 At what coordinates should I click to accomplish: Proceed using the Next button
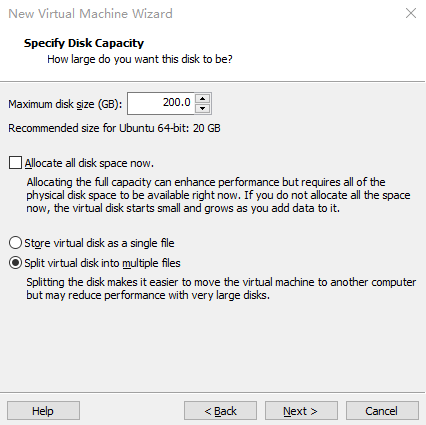tap(301, 411)
